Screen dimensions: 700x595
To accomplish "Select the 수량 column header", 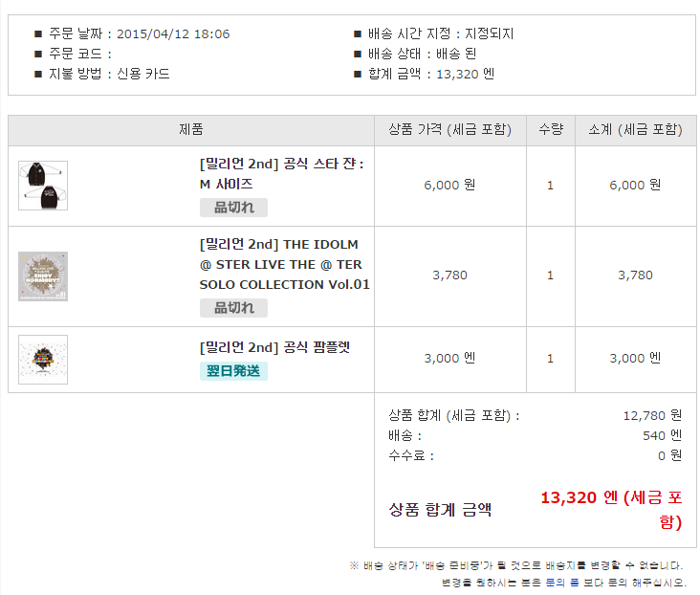I will tap(551, 130).
